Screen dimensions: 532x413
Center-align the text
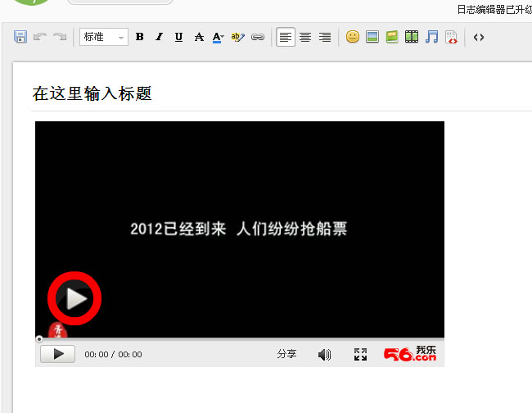(305, 37)
